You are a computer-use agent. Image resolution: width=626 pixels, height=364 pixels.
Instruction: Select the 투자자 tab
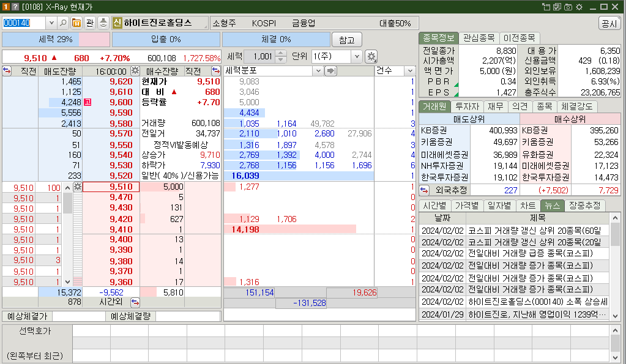click(467, 106)
